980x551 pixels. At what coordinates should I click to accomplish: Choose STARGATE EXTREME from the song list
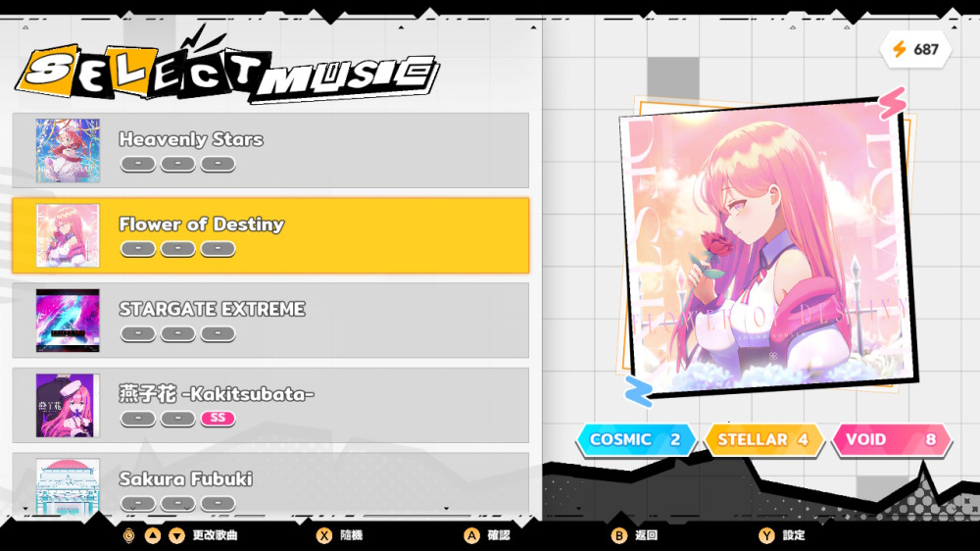(270, 321)
